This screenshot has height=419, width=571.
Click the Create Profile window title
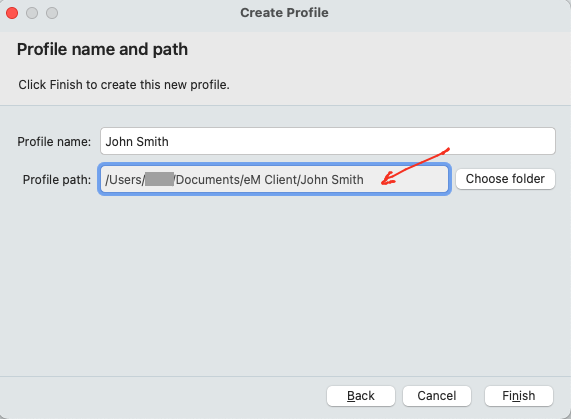point(284,13)
